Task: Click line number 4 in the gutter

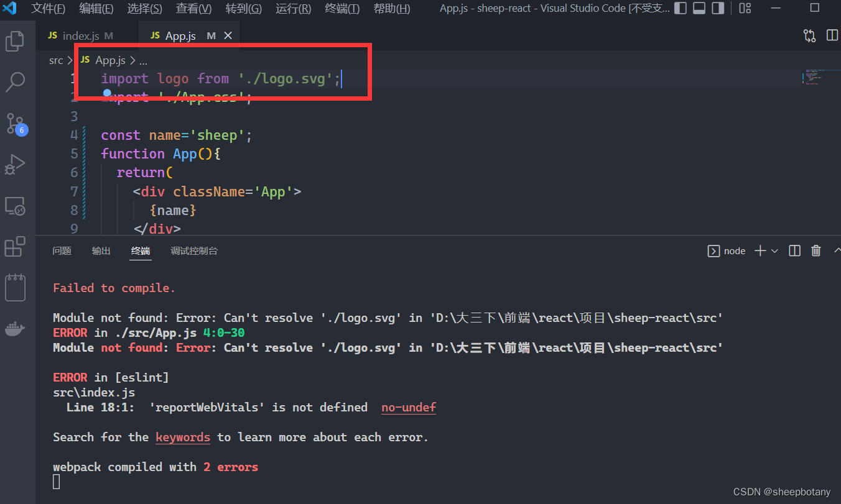Action: [x=74, y=135]
